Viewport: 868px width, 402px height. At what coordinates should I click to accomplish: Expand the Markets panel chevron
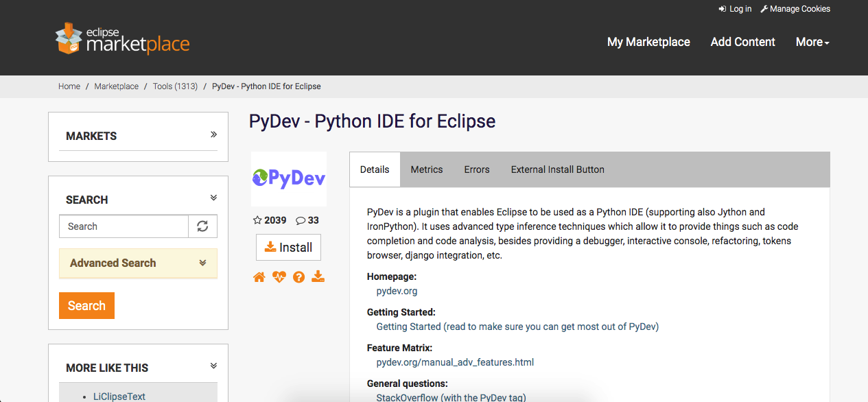coord(213,134)
